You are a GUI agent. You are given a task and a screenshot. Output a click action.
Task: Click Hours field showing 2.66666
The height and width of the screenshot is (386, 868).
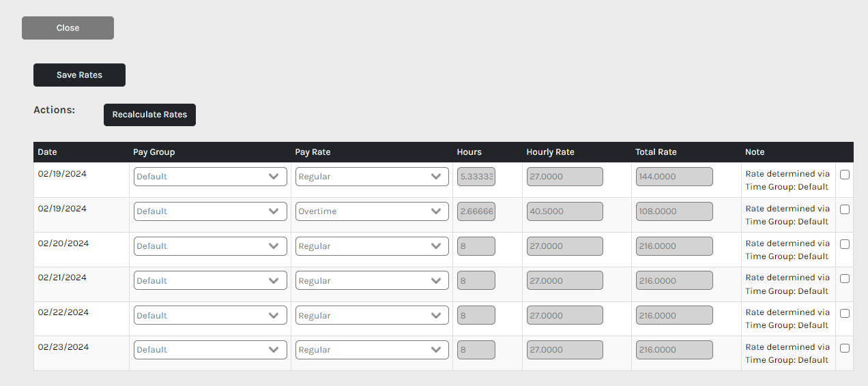(x=476, y=211)
